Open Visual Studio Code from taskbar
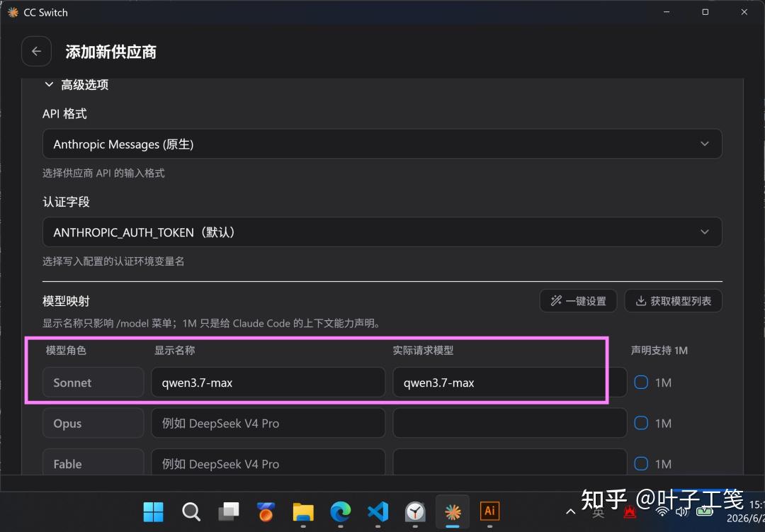This screenshot has height=532, width=765. pyautogui.click(x=378, y=511)
